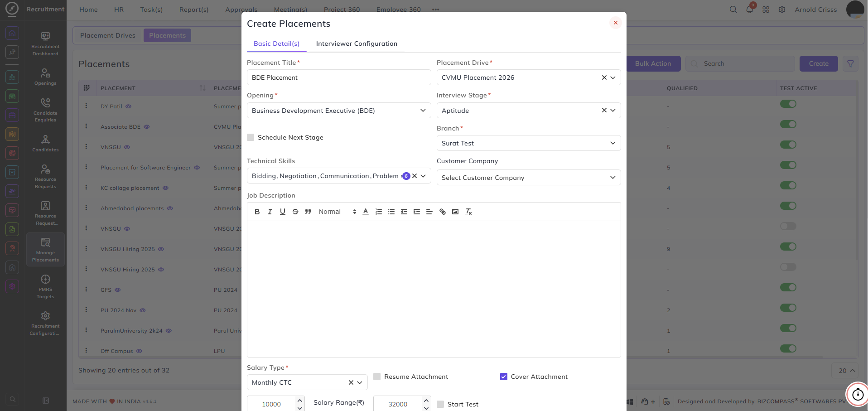868x411 pixels.
Task: Choose the text color tool
Action: click(x=366, y=212)
